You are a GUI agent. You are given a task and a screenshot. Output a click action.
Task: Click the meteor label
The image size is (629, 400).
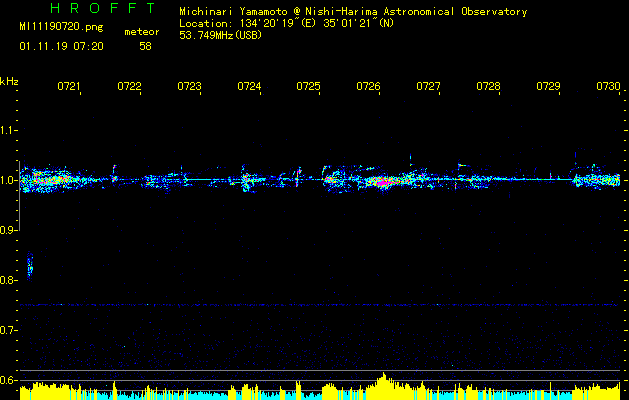click(142, 32)
